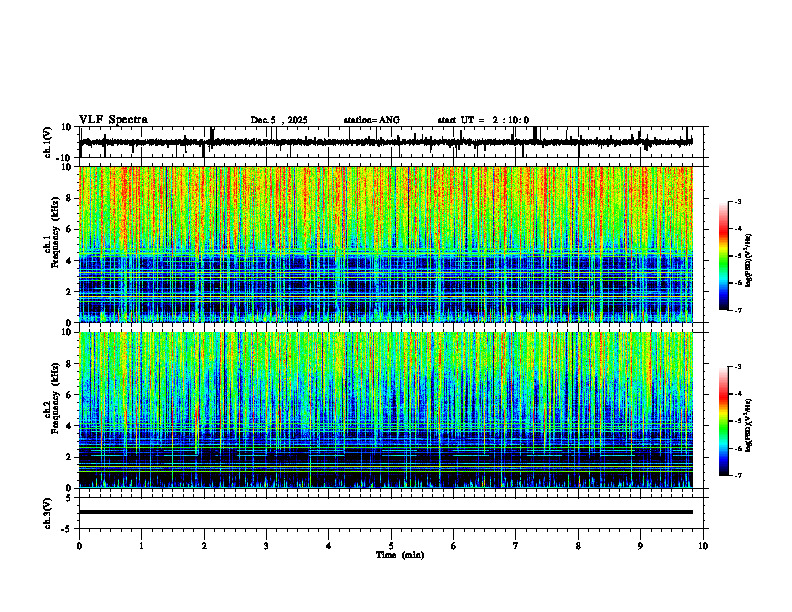The height and width of the screenshot is (612, 792).
Task: Click the ch.3 flat voltage trace line
Action: point(386,512)
